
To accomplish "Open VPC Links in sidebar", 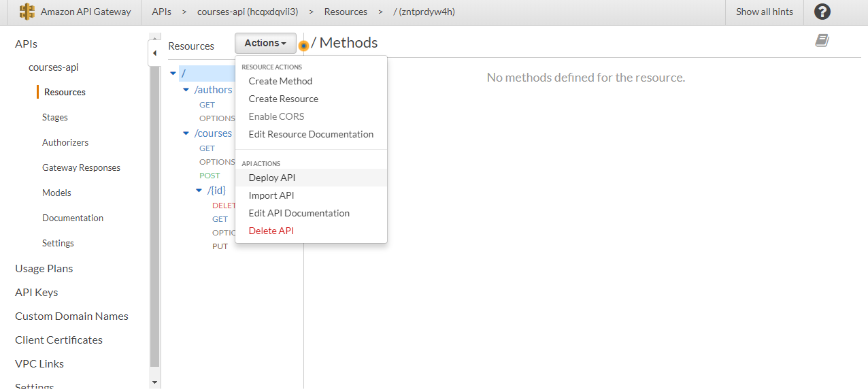I will [x=39, y=363].
